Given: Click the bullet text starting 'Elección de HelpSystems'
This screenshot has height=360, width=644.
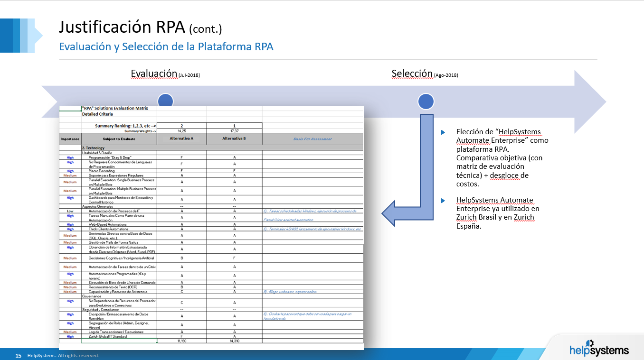Looking at the screenshot, I should (502, 158).
